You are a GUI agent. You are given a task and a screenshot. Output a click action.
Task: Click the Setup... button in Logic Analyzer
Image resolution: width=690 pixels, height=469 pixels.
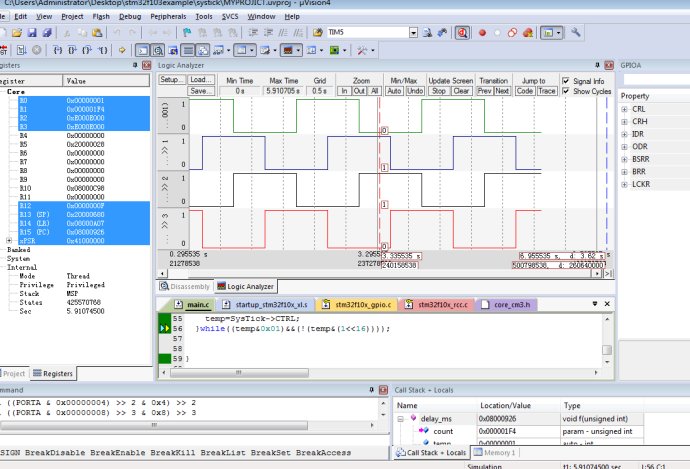point(172,80)
